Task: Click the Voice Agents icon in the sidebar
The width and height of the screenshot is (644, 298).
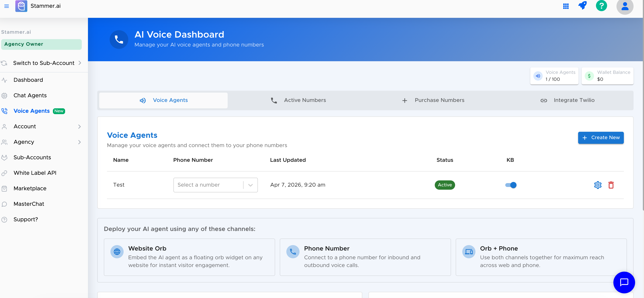Action: point(5,111)
